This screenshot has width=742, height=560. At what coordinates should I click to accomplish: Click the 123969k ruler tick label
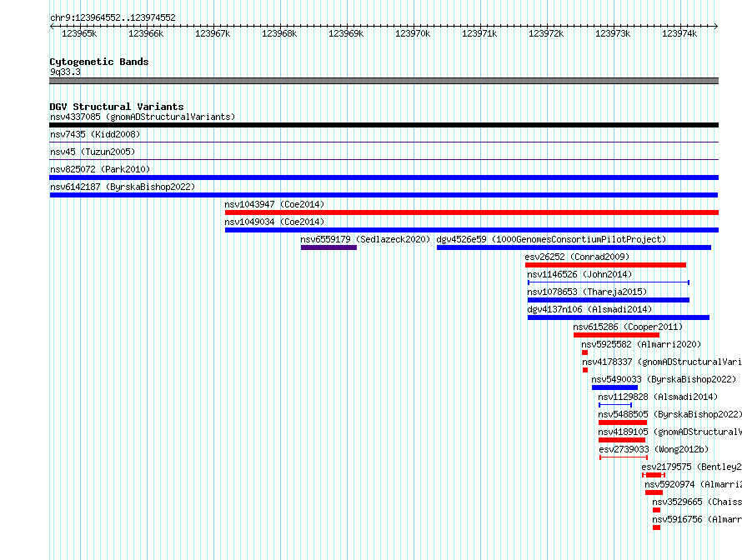346,33
